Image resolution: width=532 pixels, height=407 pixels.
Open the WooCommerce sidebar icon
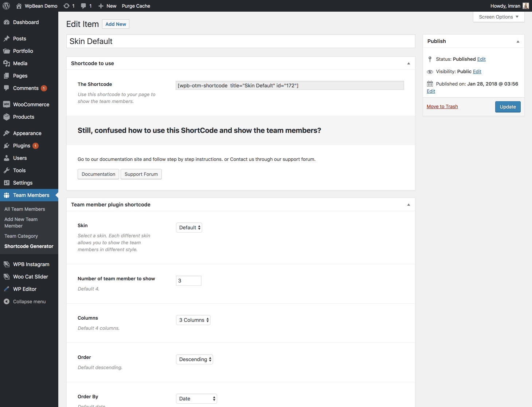(x=7, y=104)
